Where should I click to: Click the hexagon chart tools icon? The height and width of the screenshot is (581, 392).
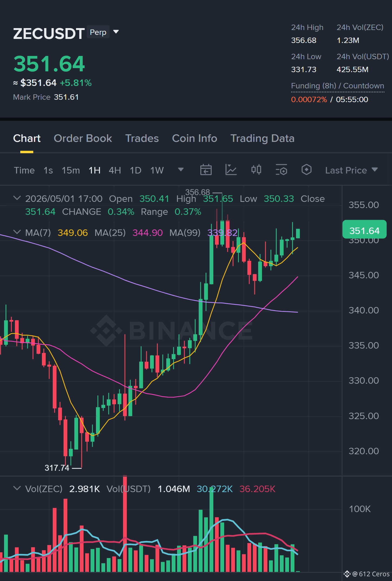(x=306, y=170)
